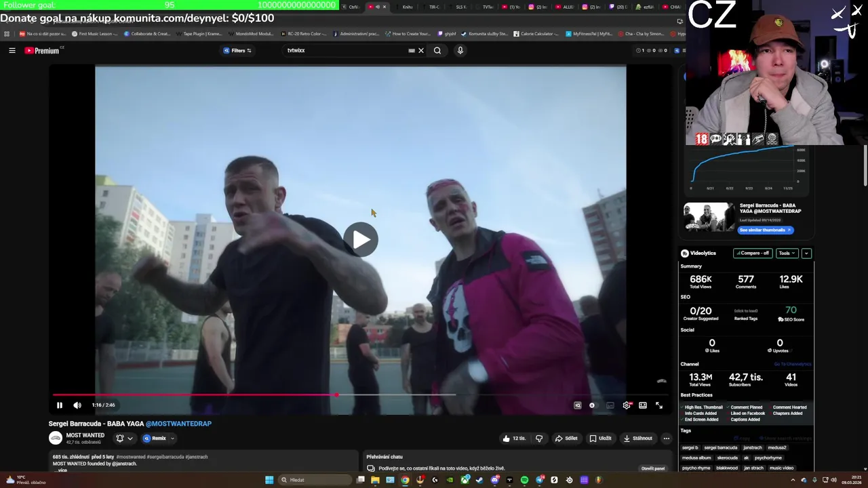Open the Filters button by search bar

point(237,50)
